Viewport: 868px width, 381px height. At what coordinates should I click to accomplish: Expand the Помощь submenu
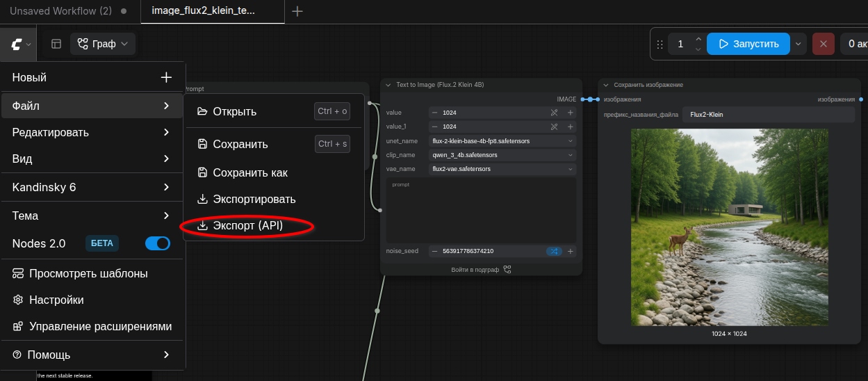[93, 355]
